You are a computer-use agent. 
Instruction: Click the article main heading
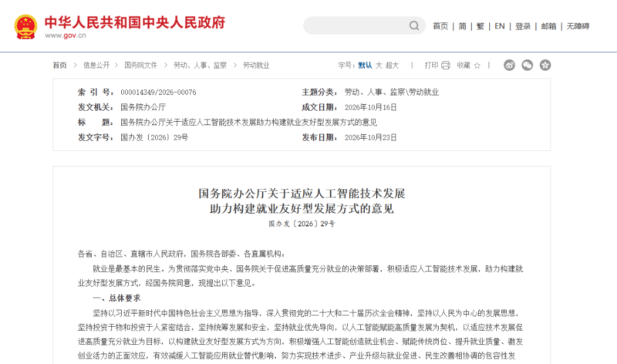coord(302,201)
